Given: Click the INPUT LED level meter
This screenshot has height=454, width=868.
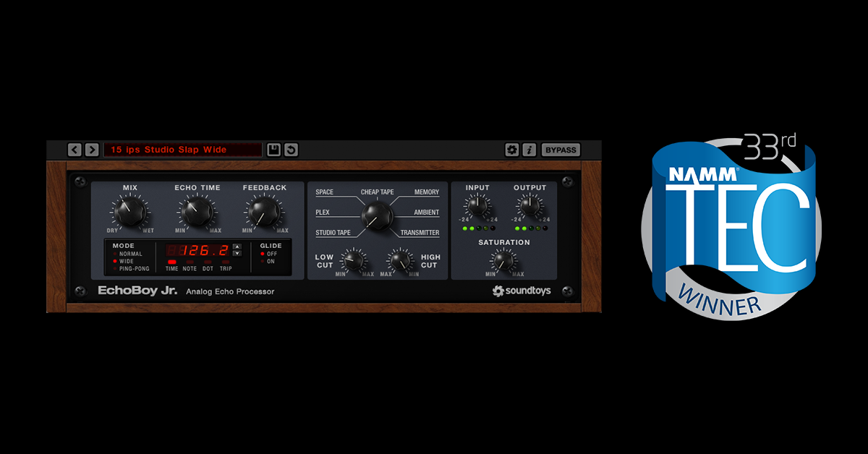Looking at the screenshot, I should [x=477, y=228].
